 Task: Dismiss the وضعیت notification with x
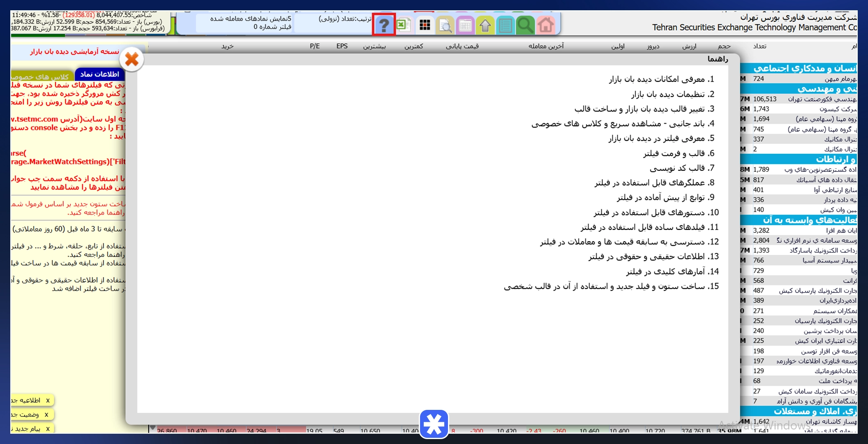(46, 415)
